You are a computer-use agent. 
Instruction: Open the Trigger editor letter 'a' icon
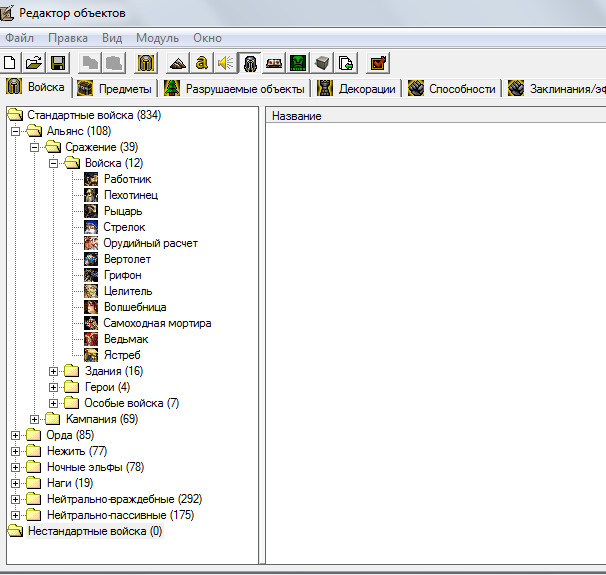(x=201, y=63)
